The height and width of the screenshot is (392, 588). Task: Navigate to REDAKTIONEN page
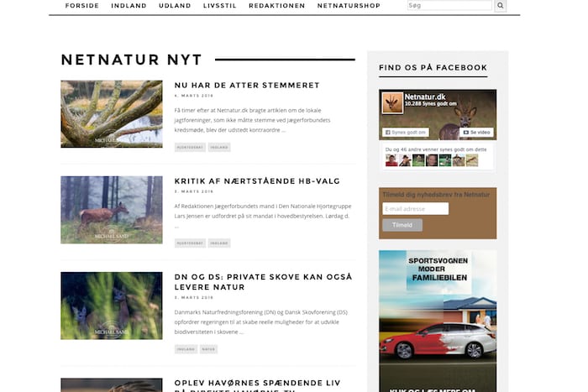click(276, 6)
